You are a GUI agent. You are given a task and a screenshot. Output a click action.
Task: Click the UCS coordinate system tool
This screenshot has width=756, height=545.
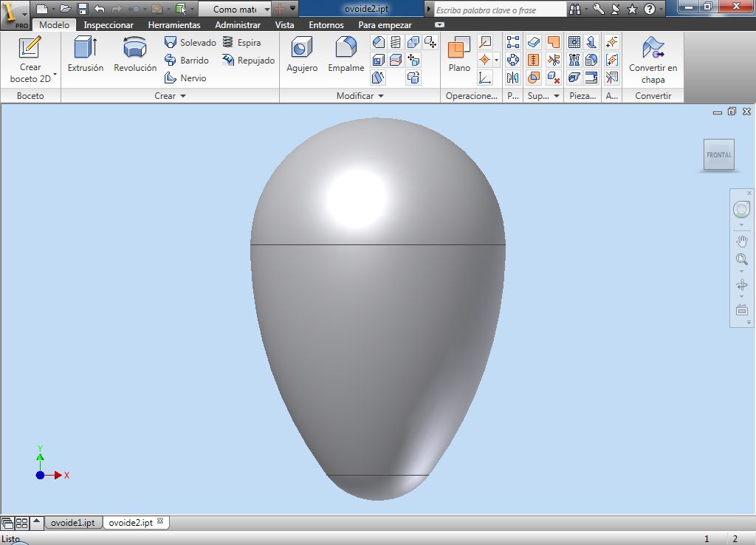pos(484,78)
